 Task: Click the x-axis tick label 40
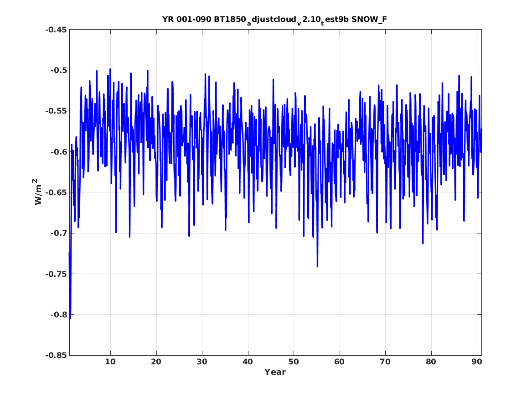[248, 362]
